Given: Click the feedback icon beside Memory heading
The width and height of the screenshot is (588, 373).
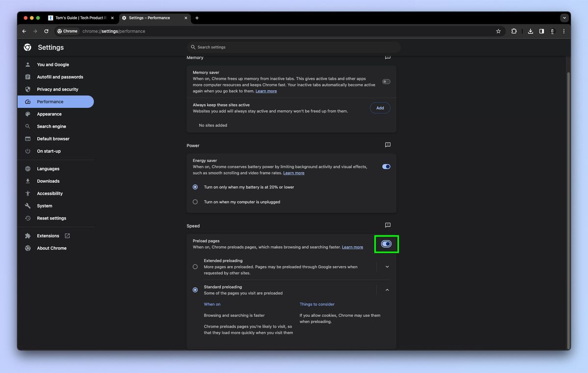Looking at the screenshot, I should pyautogui.click(x=388, y=57).
